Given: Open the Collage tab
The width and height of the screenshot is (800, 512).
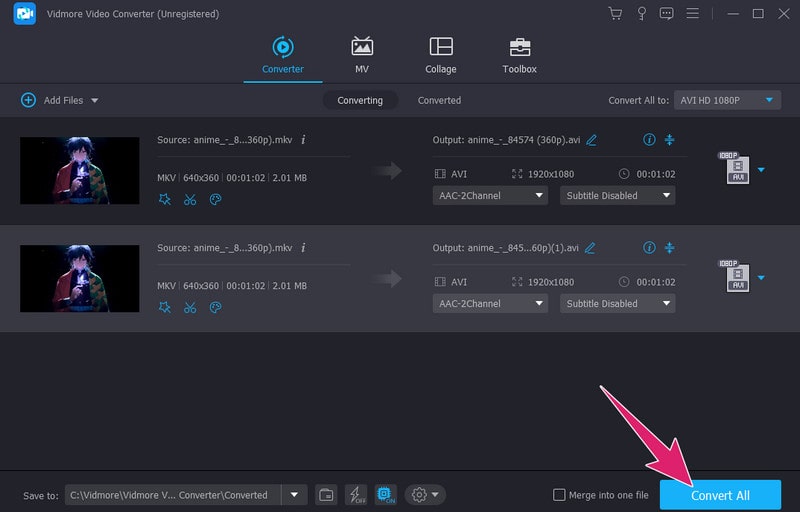Looking at the screenshot, I should tap(440, 56).
